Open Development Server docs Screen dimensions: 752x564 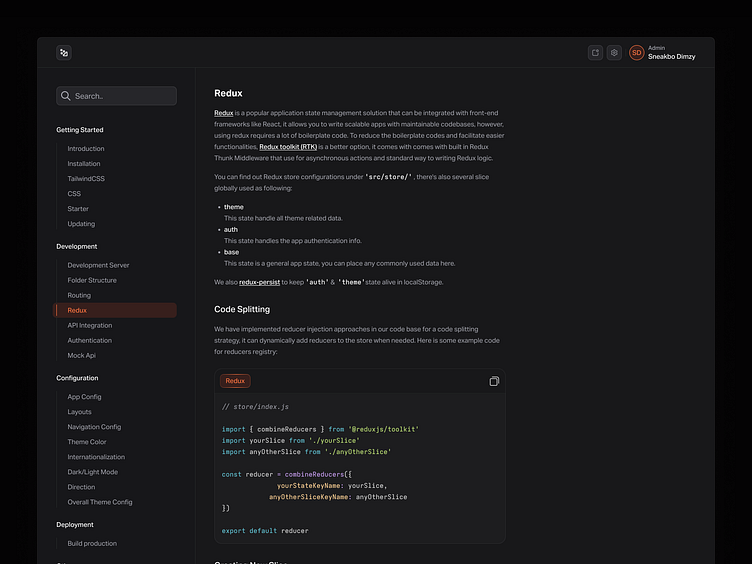pos(98,265)
